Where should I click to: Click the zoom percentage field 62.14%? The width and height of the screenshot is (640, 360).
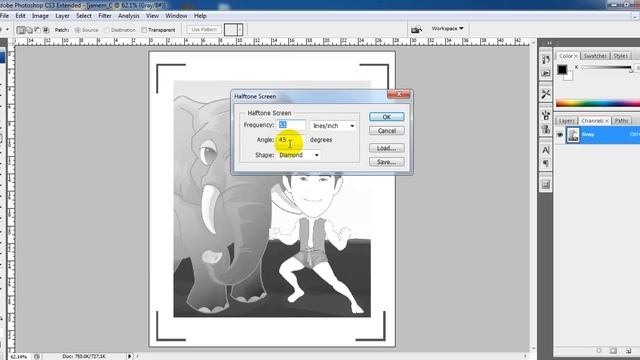(19, 356)
